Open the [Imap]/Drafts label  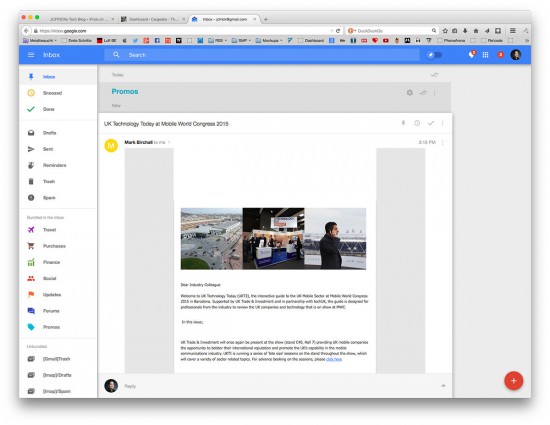(58, 375)
